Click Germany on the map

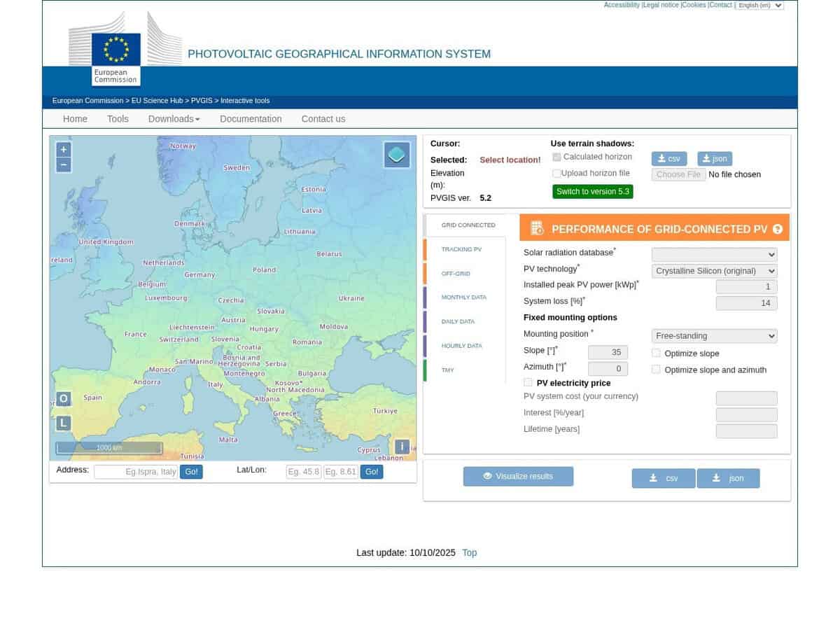[200, 275]
